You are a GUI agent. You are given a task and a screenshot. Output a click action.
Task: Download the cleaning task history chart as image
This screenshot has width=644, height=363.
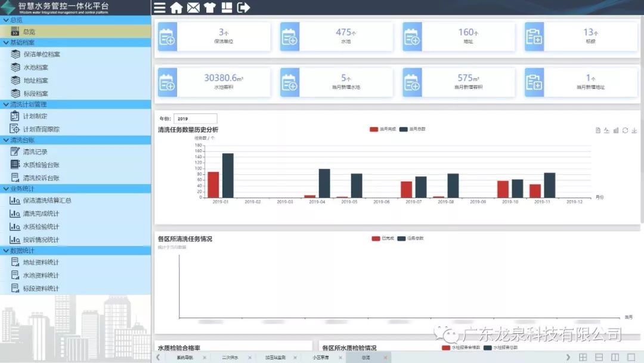(x=634, y=131)
